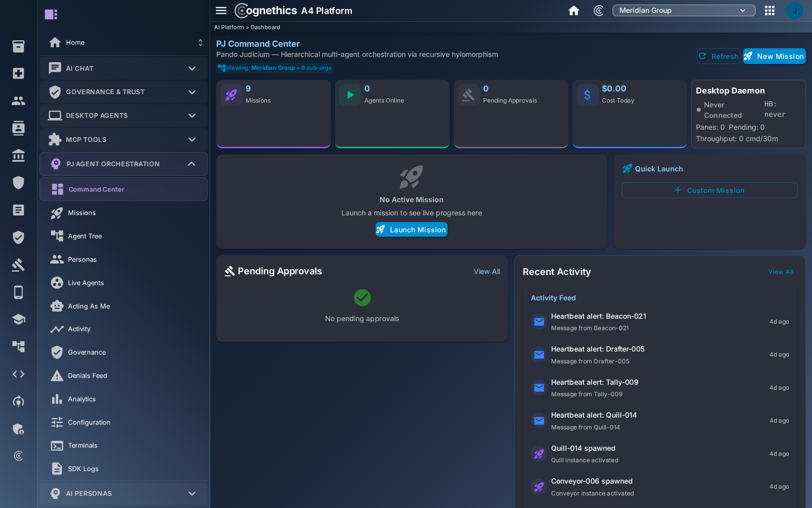812x508 pixels.
Task: Click the home icon in top bar
Action: click(573, 10)
